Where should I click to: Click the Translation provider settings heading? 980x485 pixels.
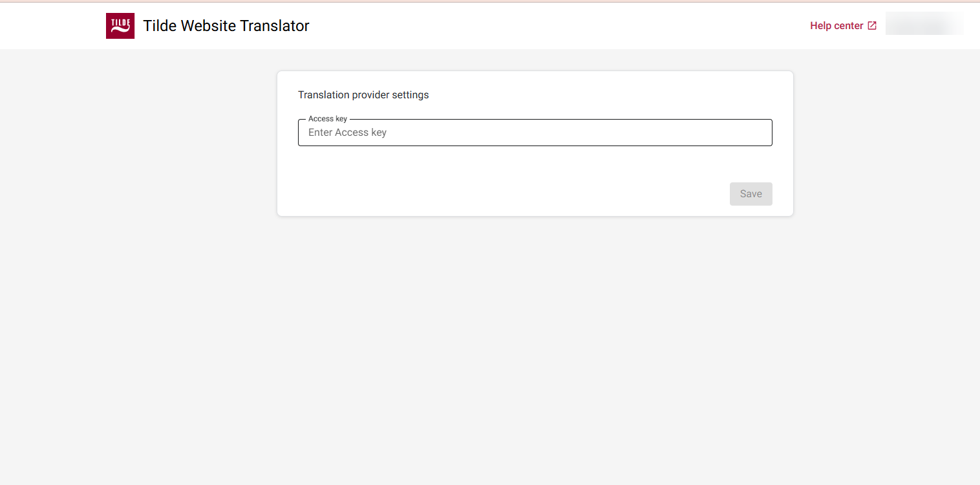(x=363, y=95)
